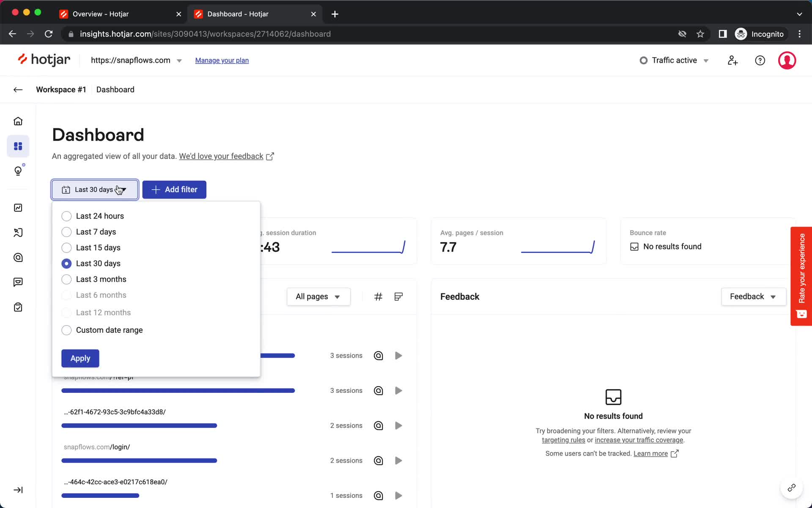The image size is (812, 508).
Task: Expand the Last 30 days date picker
Action: pos(94,189)
